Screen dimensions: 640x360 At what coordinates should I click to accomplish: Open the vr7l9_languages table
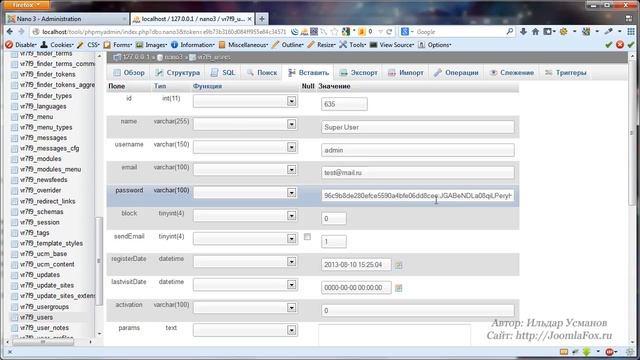[x=43, y=106]
